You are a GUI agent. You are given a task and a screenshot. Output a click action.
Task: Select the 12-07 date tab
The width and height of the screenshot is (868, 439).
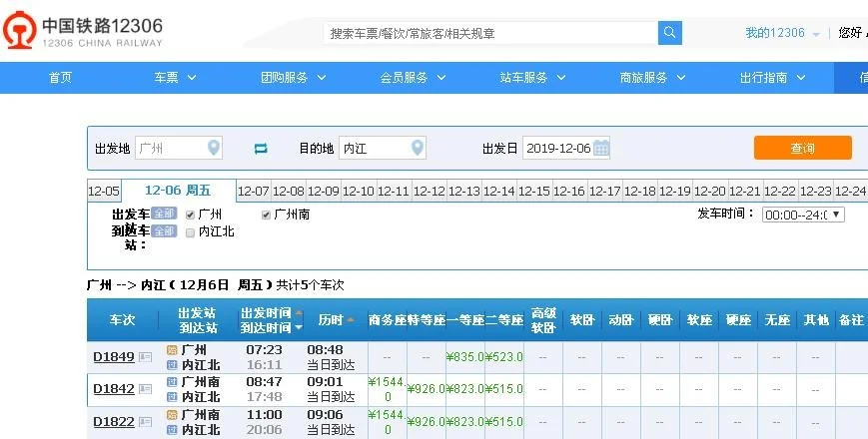pyautogui.click(x=253, y=192)
